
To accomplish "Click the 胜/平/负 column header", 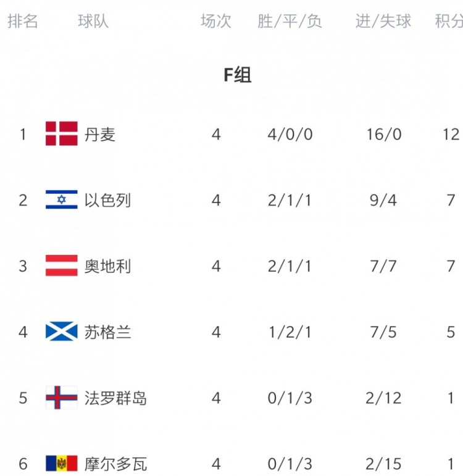I will [x=290, y=21].
